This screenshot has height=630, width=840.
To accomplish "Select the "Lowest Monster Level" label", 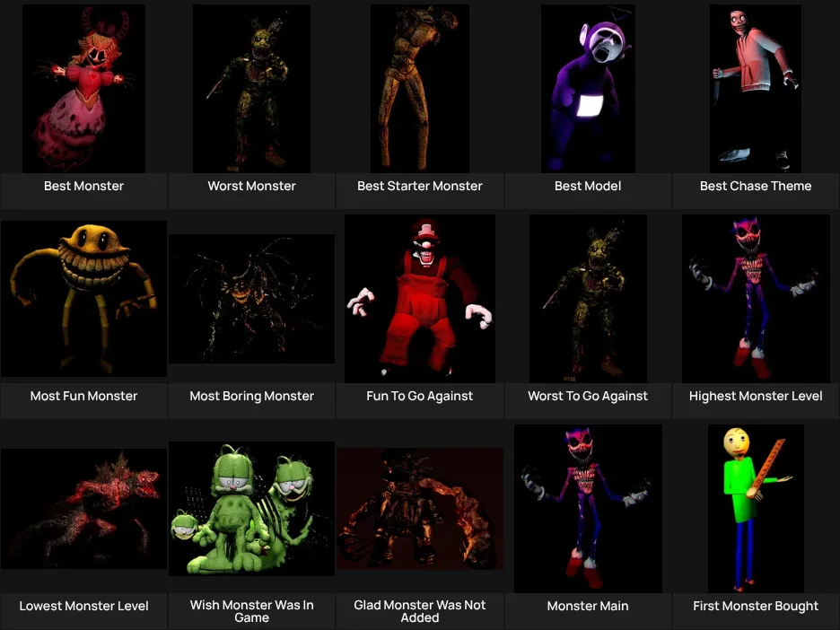I will click(x=83, y=606).
